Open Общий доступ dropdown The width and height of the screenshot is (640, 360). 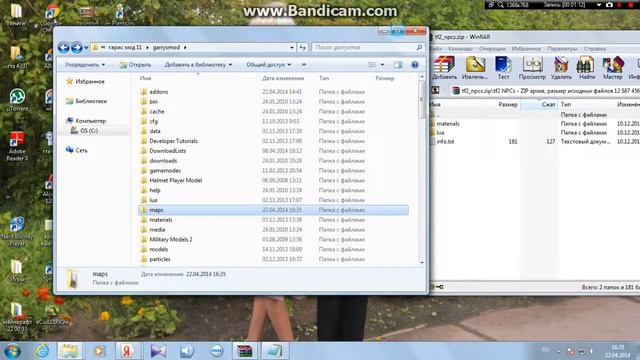point(269,65)
